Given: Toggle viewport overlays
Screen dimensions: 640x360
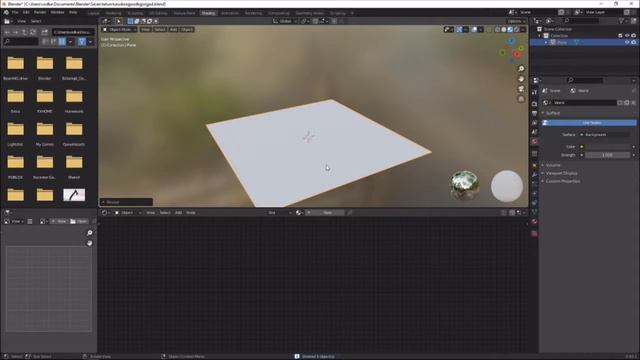Looking at the screenshot, I should (x=474, y=29).
